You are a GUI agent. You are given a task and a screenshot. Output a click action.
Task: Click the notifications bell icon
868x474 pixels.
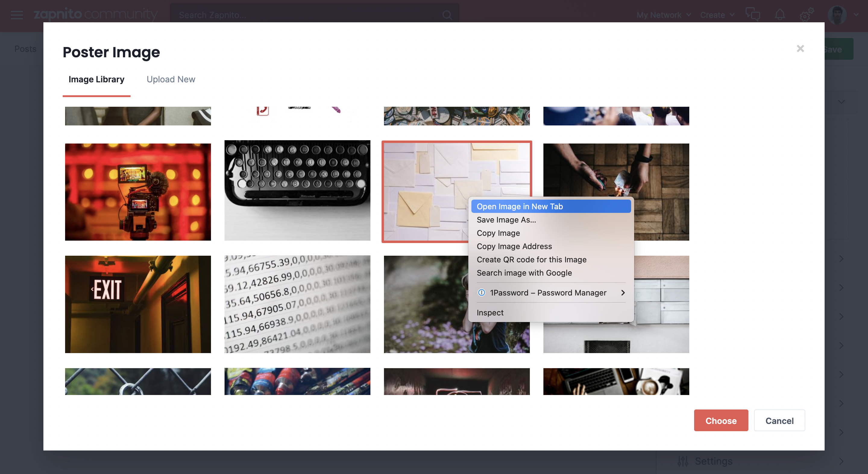(x=780, y=15)
